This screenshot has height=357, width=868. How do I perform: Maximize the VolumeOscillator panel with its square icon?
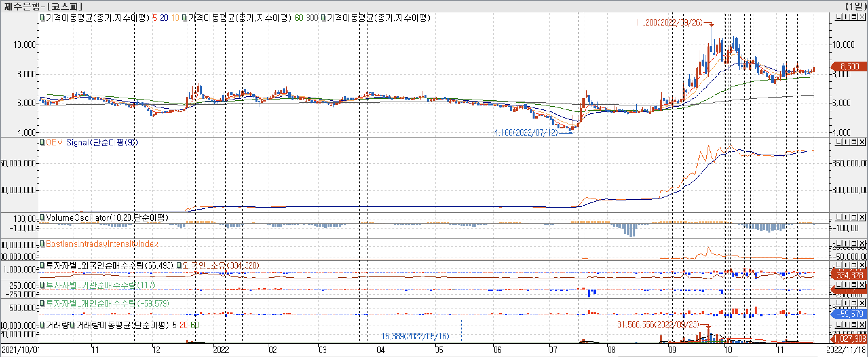tap(854, 217)
